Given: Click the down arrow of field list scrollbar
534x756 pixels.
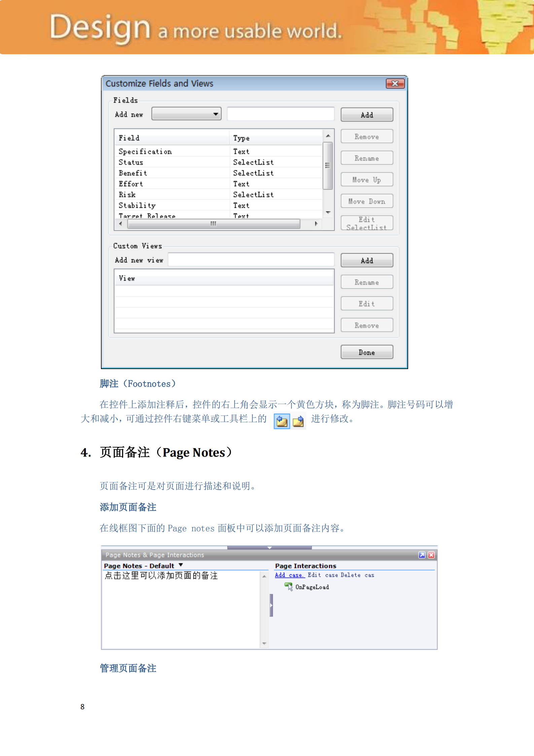Looking at the screenshot, I should 328,212.
